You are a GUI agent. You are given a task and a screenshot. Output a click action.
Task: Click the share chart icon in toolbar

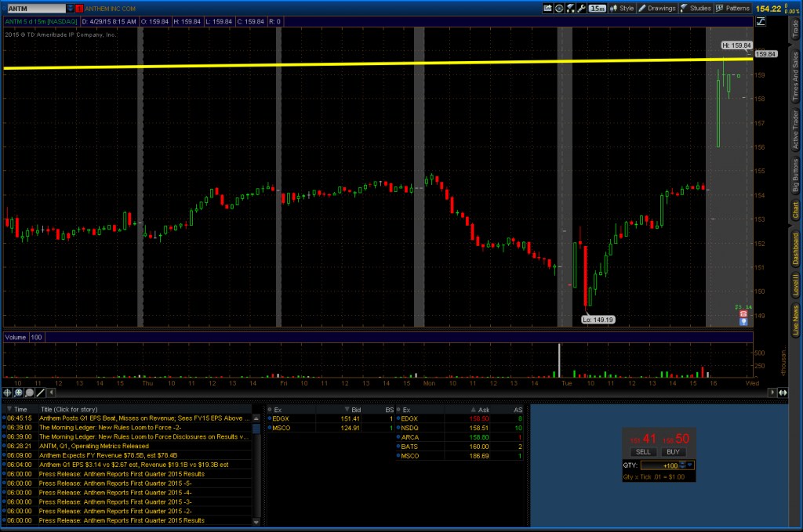pos(548,8)
